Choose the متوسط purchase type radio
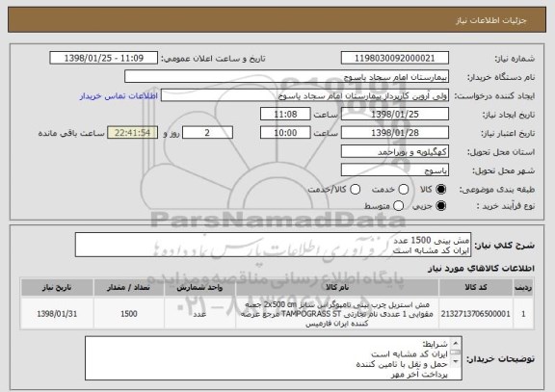The image size is (555, 392). pyautogui.click(x=399, y=205)
